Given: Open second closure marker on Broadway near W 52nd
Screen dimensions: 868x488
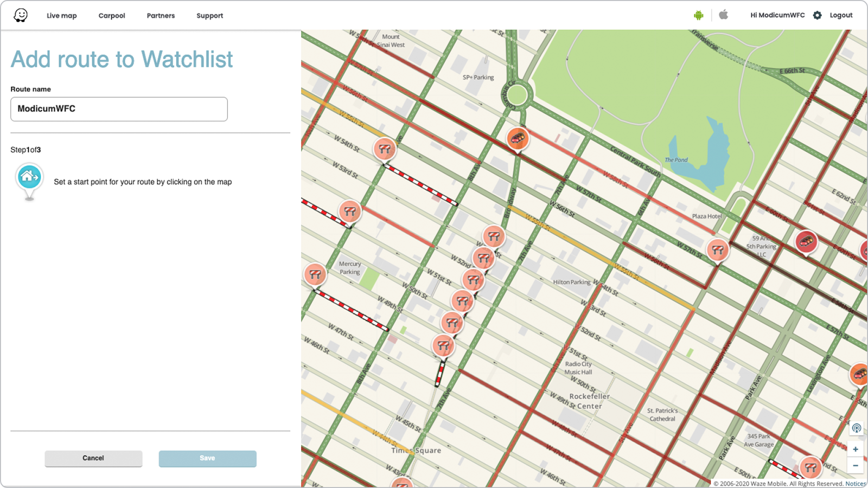Looking at the screenshot, I should 483,258.
